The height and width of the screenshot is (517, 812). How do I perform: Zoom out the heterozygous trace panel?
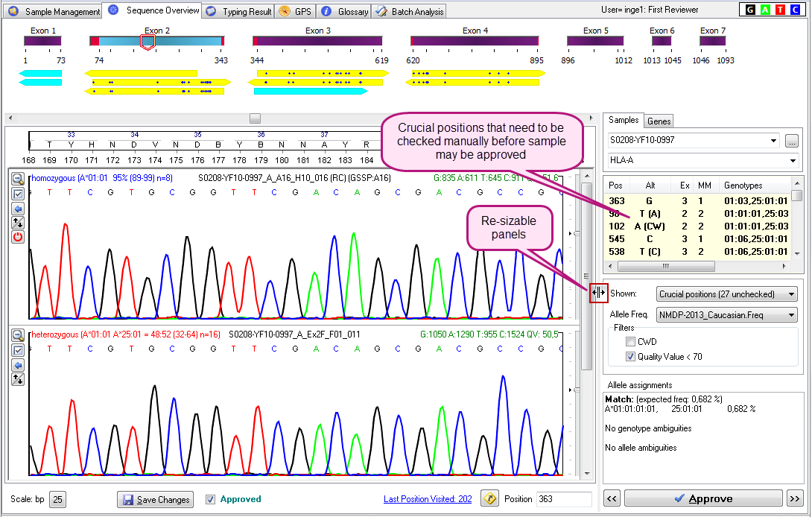coord(18,335)
